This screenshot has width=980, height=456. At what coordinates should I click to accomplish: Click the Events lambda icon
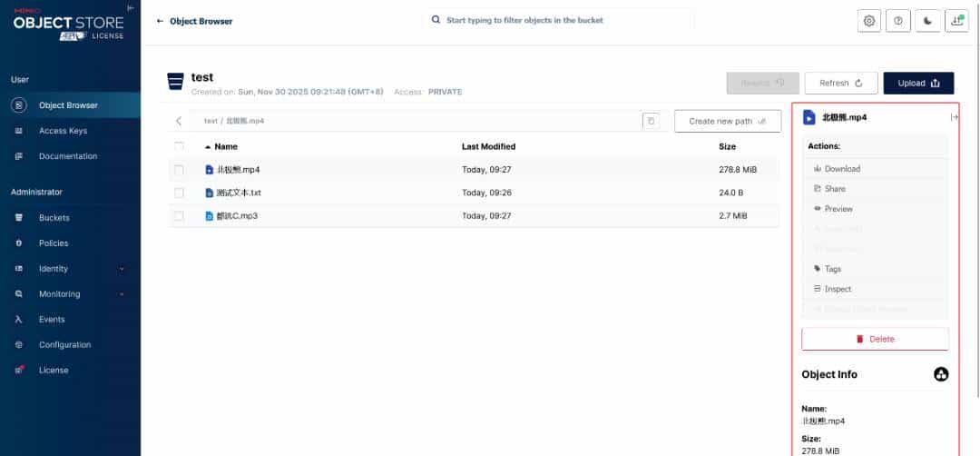point(19,320)
